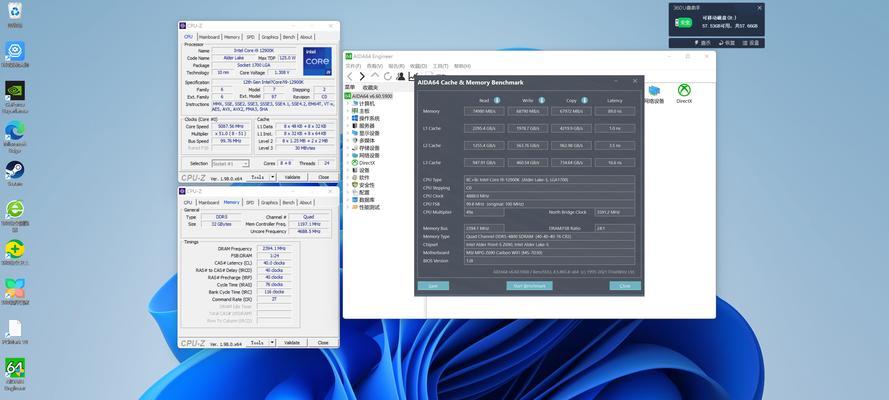Viewport: 889px width, 400px height.
Task: Click the user icon in the AIDA64 toolbar
Action: (x=400, y=76)
